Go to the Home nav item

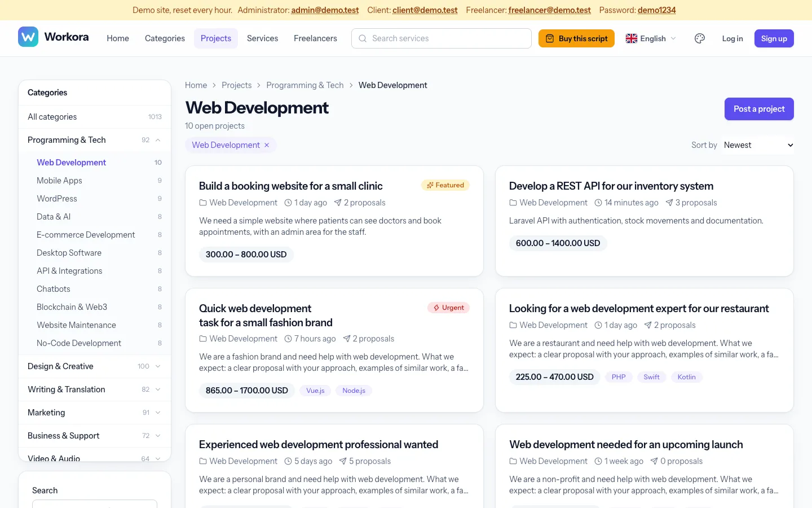tap(118, 38)
